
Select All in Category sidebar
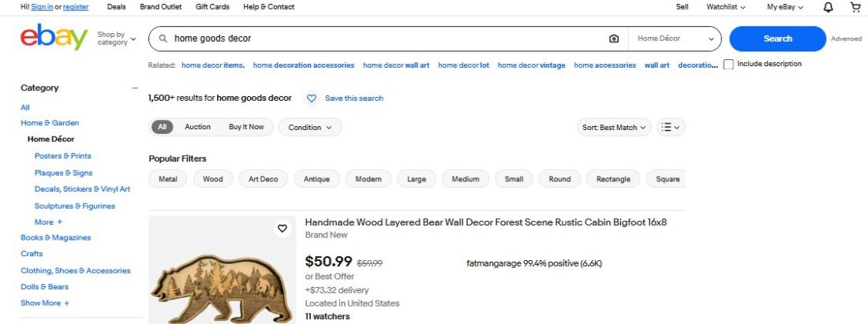[x=25, y=108]
